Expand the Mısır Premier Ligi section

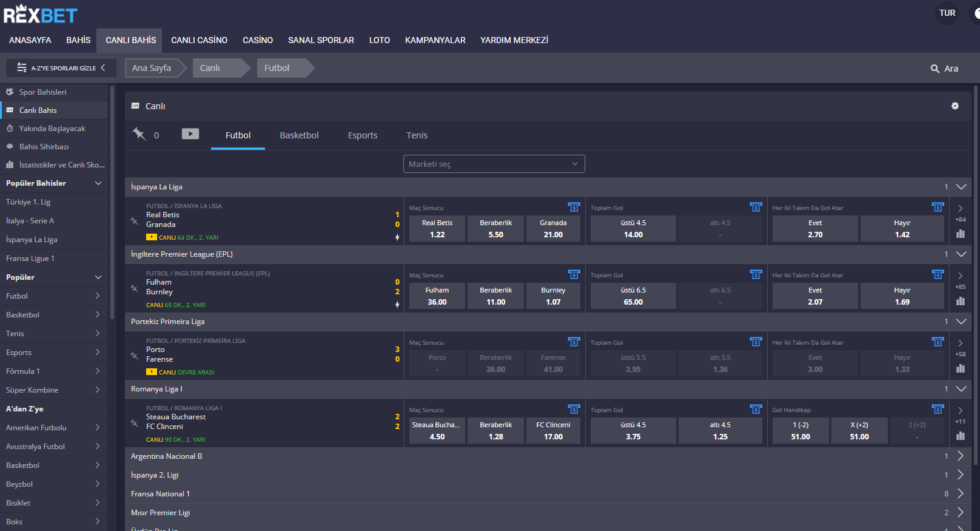961,512
